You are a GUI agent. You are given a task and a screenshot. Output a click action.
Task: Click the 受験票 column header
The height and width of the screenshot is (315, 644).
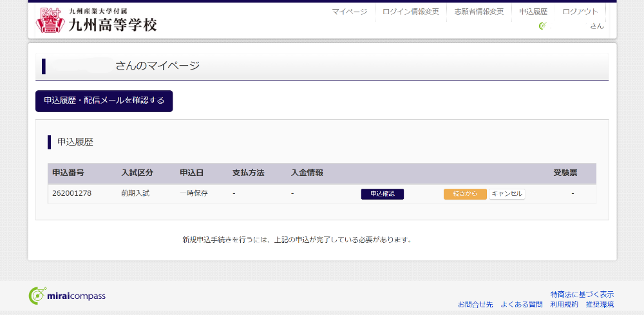click(x=565, y=173)
